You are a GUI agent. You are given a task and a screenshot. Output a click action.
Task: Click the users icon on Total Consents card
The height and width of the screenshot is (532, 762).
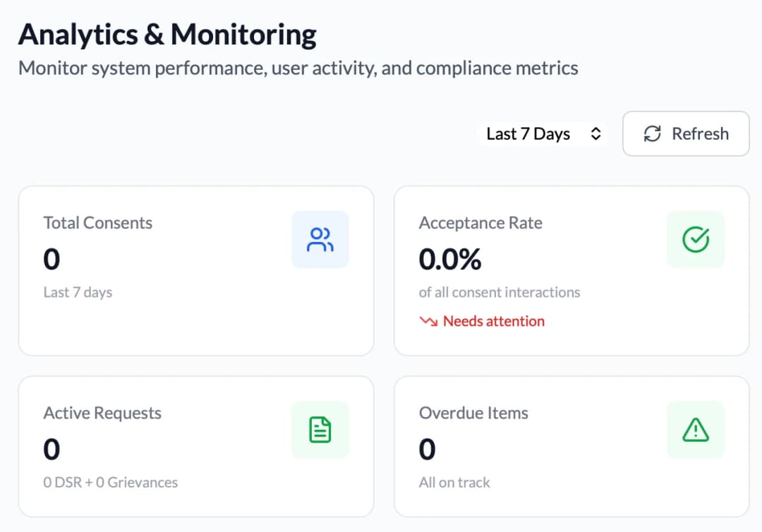320,239
